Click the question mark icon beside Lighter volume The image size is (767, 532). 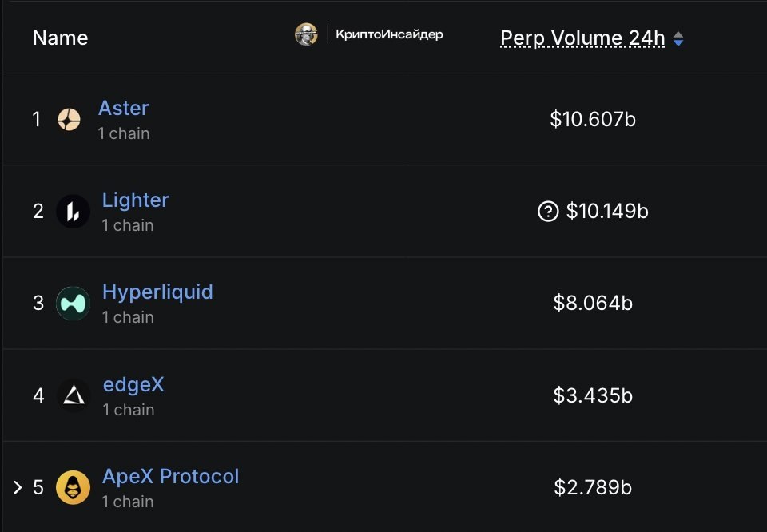(548, 212)
